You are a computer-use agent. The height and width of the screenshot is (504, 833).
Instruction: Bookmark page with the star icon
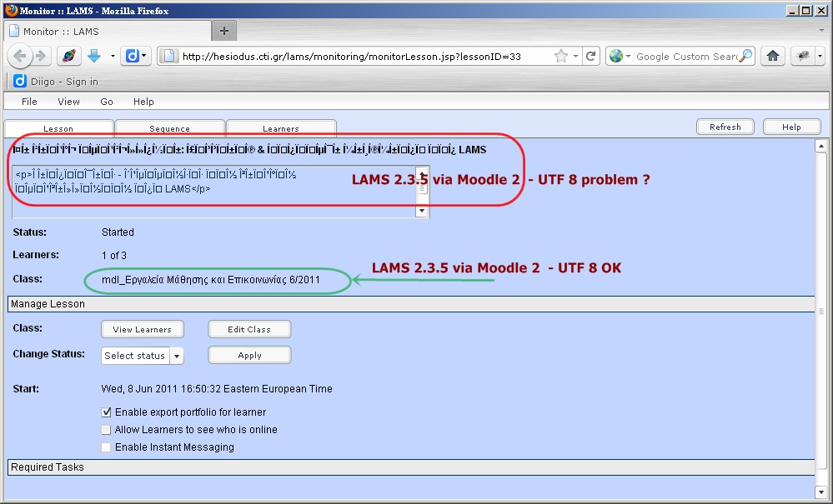560,57
